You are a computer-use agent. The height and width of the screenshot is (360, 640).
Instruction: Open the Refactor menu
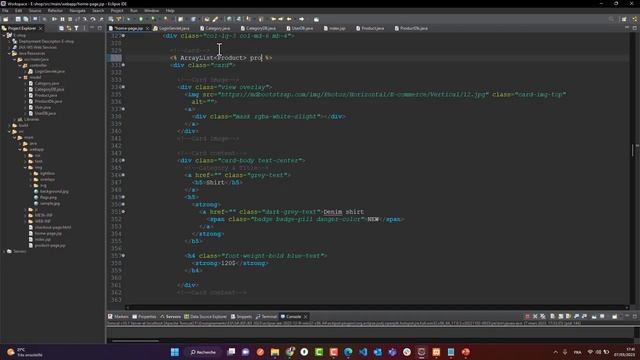click(55, 11)
